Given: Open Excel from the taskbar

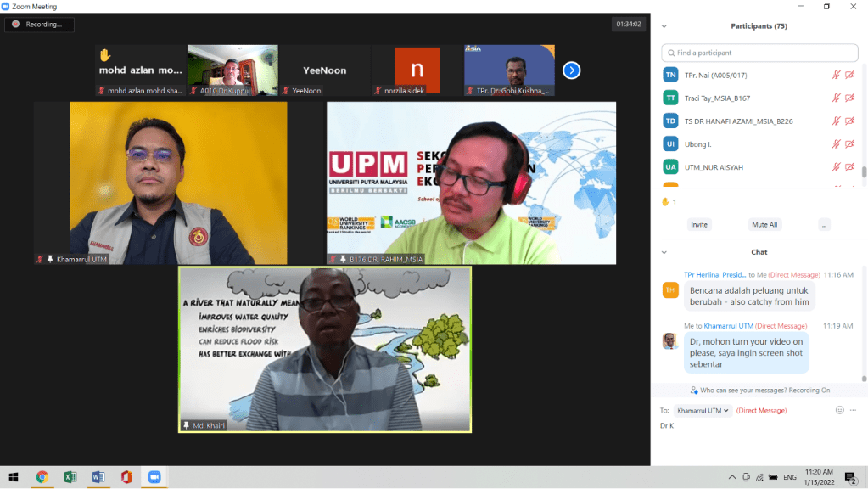Looking at the screenshot, I should [70, 477].
